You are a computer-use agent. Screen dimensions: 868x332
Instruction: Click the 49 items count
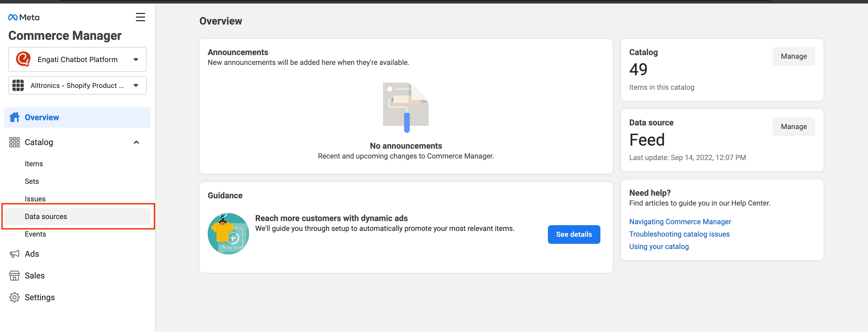tap(638, 70)
